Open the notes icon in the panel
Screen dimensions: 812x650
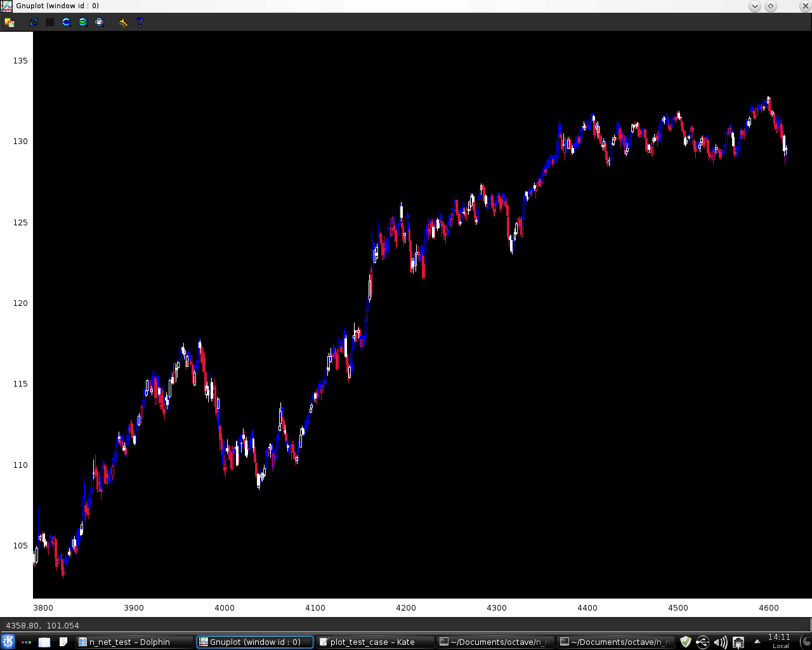[63, 642]
